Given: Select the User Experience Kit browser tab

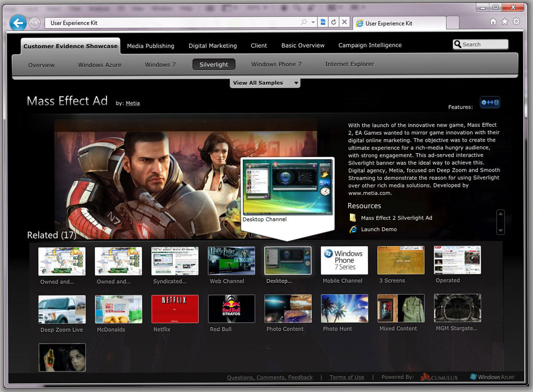Looking at the screenshot, I should click(x=399, y=23).
